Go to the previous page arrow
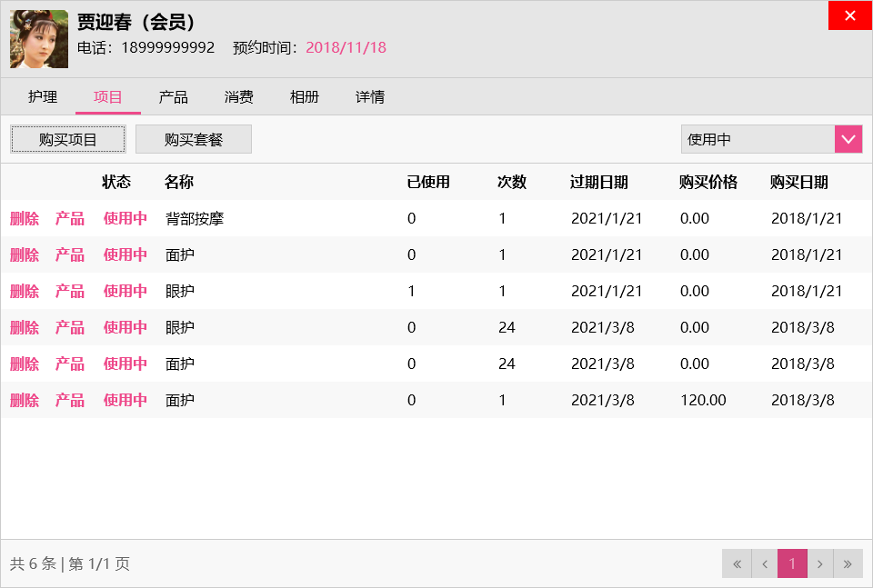Image resolution: width=873 pixels, height=588 pixels. 764,563
